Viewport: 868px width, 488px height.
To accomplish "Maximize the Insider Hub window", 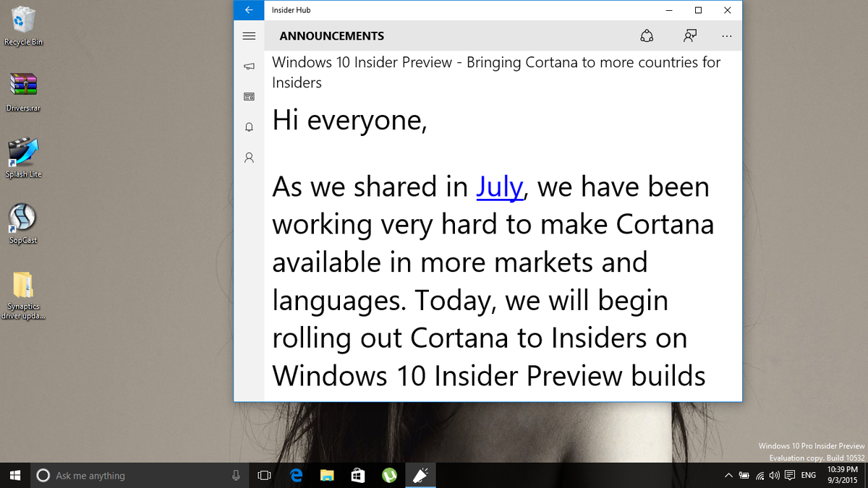I will click(698, 10).
